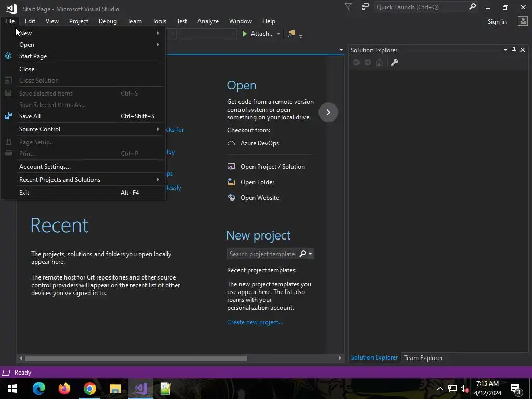Click the find in files toolbar icon
The image size is (532, 399).
tap(291, 34)
